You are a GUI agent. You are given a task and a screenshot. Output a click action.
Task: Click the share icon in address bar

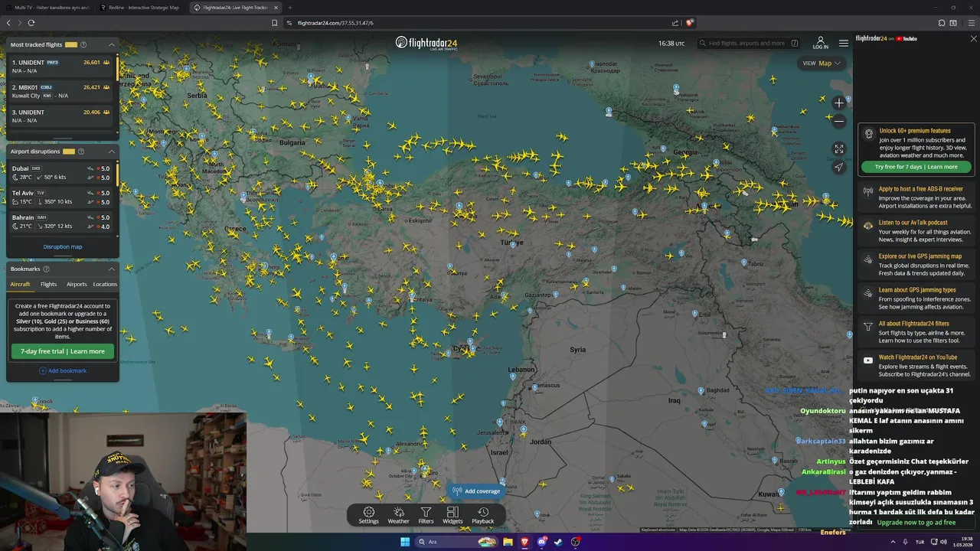[675, 23]
